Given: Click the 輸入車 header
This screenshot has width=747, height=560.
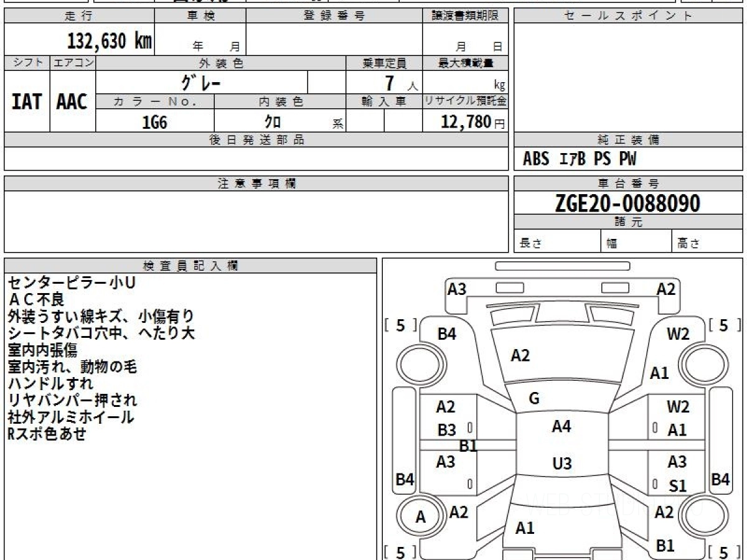Looking at the screenshot, I should tap(384, 101).
